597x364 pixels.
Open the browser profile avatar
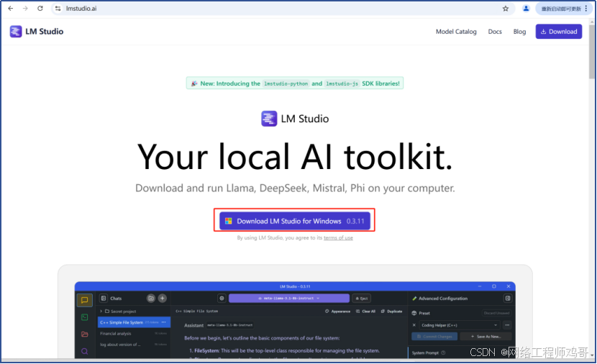(x=526, y=9)
